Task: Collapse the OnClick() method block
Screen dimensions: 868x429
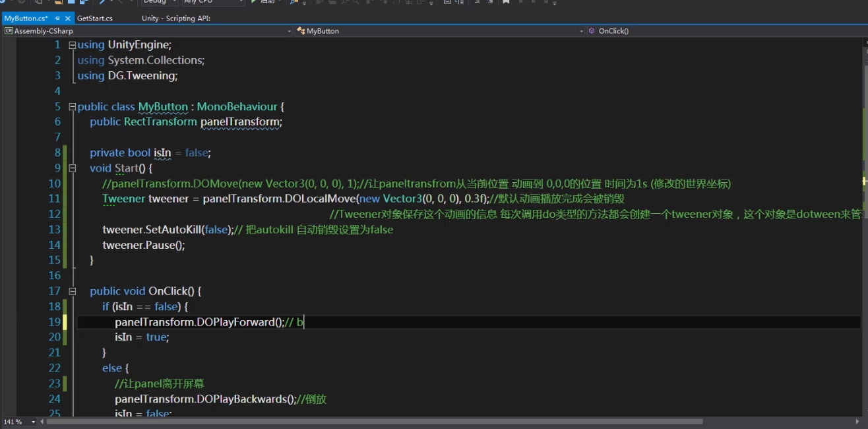Action: coord(73,291)
